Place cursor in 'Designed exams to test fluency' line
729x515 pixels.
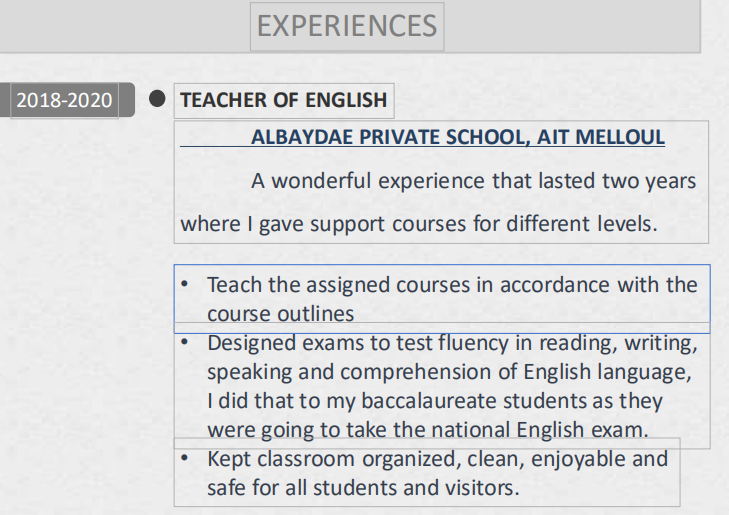(x=451, y=343)
